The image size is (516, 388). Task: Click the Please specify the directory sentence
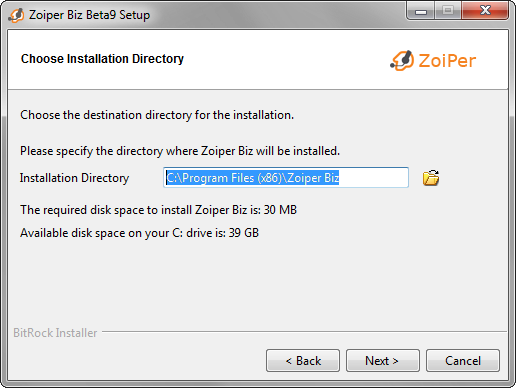[x=180, y=151]
